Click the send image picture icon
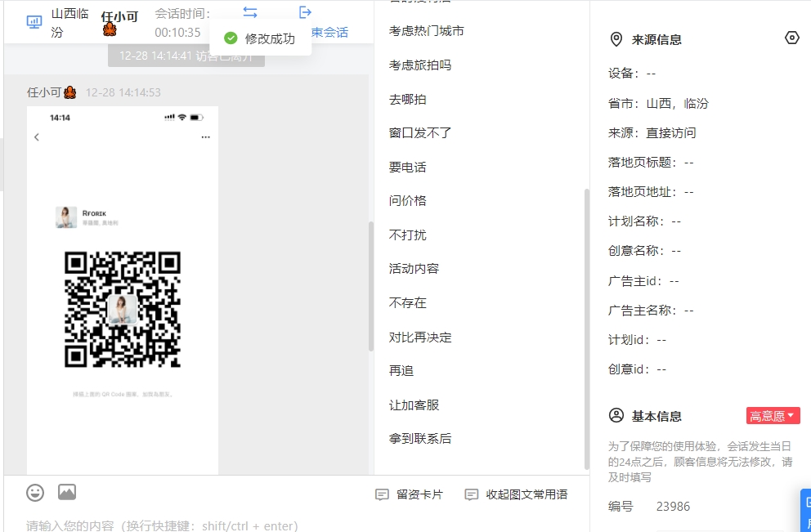Image resolution: width=811 pixels, height=532 pixels. tap(67, 492)
